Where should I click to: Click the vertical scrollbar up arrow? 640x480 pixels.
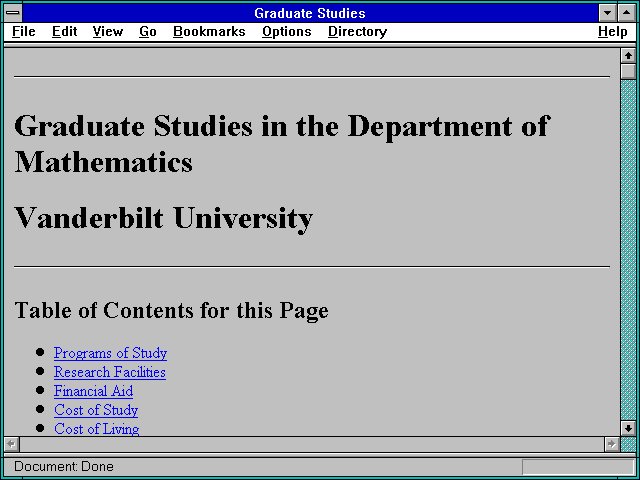coord(628,56)
